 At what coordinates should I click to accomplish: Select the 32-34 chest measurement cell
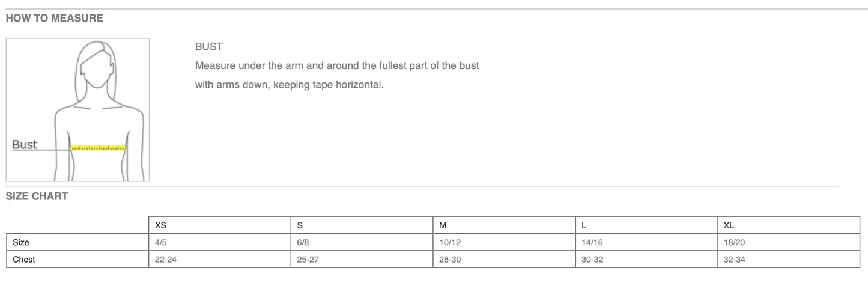tap(735, 260)
